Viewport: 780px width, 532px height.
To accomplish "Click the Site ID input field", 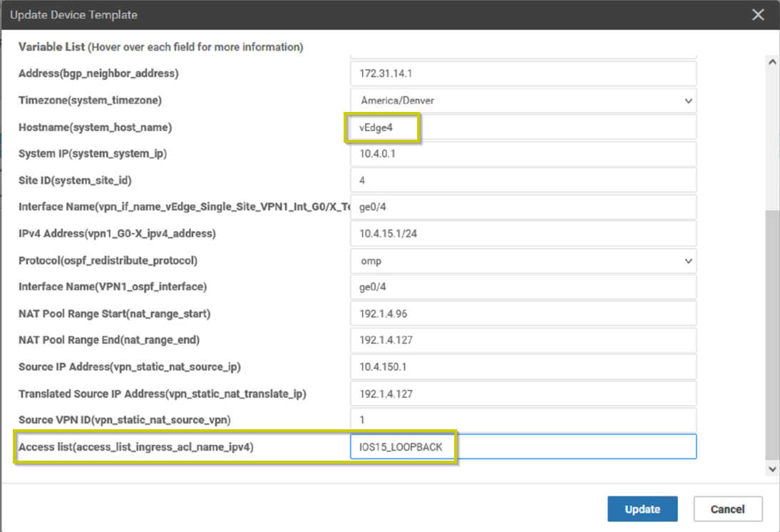I will [523, 180].
